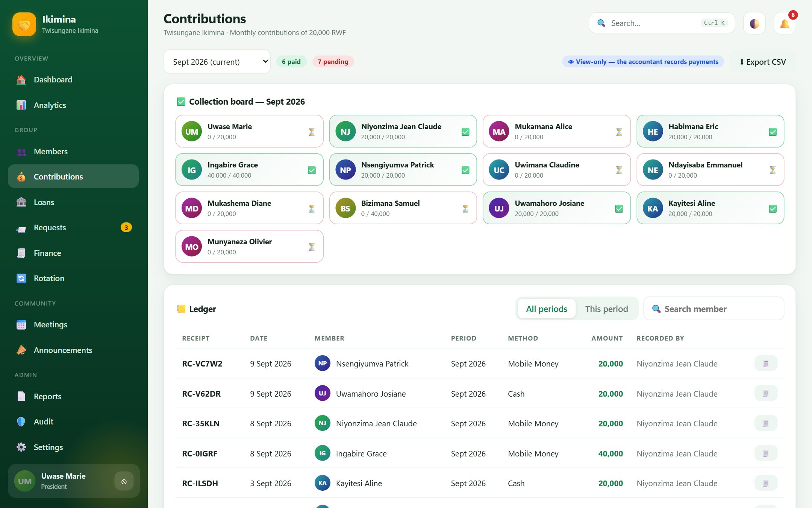Click paid checkmark on Uwamahoro Josiane card
The width and height of the screenshot is (812, 508).
click(619, 209)
